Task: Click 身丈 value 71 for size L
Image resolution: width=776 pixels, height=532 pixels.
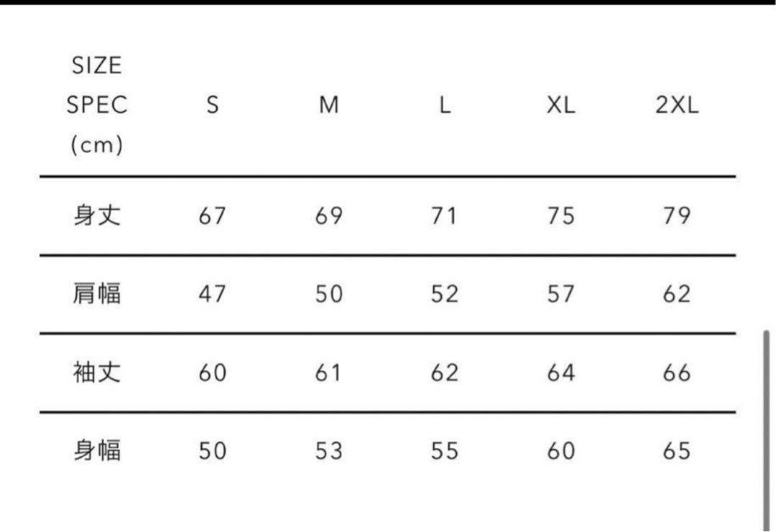Action: click(x=445, y=215)
